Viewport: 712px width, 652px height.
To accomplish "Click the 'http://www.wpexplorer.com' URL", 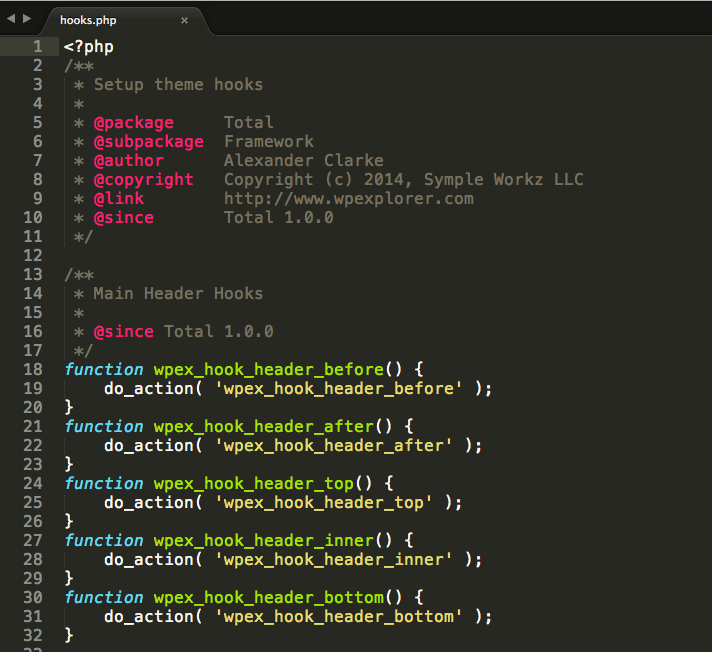I will (349, 199).
